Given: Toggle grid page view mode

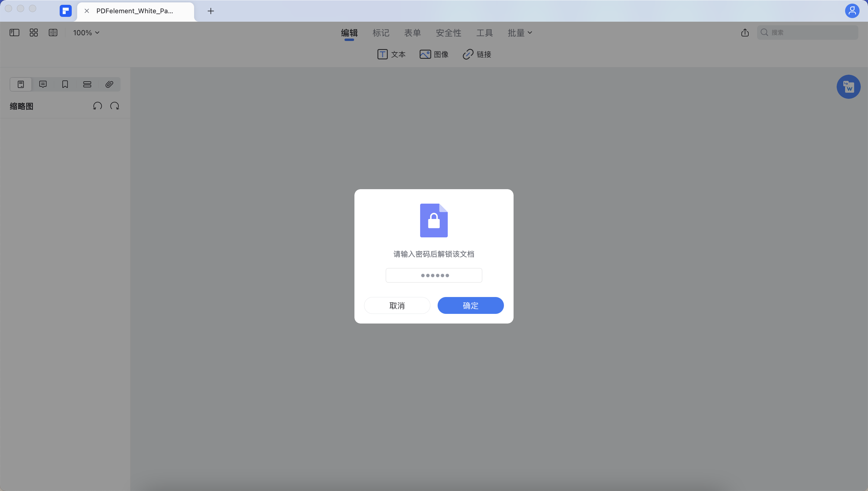Looking at the screenshot, I should (x=34, y=32).
